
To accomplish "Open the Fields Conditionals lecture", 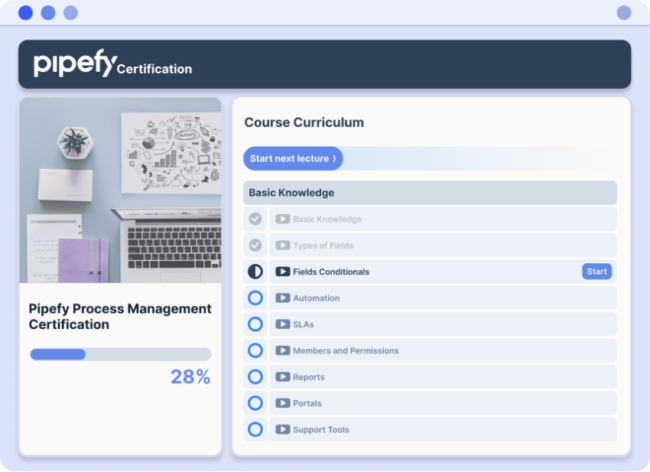I will click(443, 271).
